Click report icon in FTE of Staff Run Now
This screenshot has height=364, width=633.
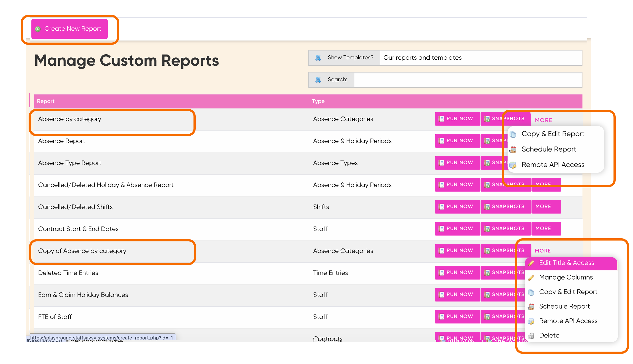441,317
